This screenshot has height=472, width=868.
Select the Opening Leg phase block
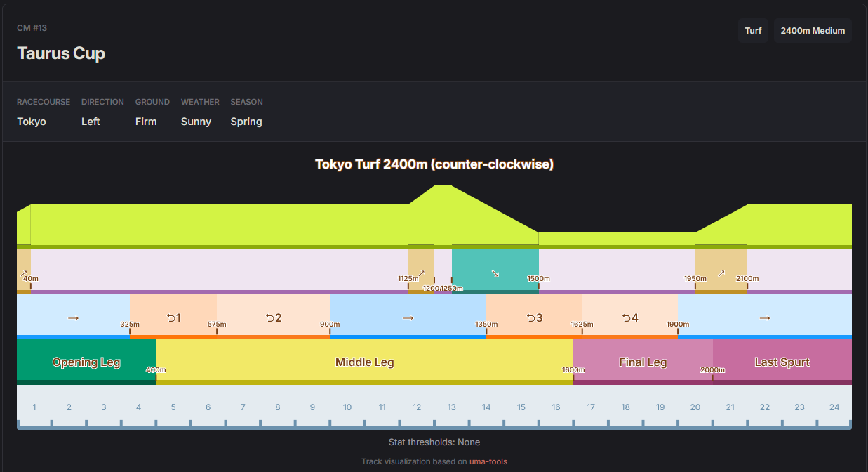click(86, 362)
